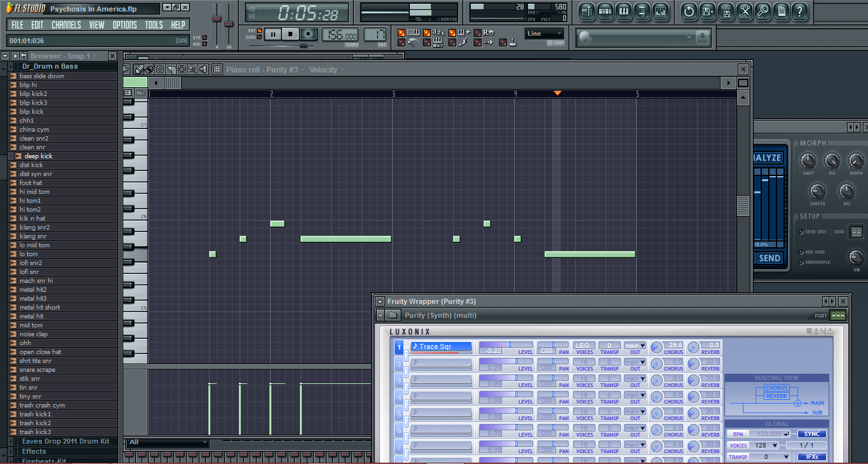Viewport: 868px width, 464px height.
Task: Click the Render/export wave icon
Action: (726, 11)
